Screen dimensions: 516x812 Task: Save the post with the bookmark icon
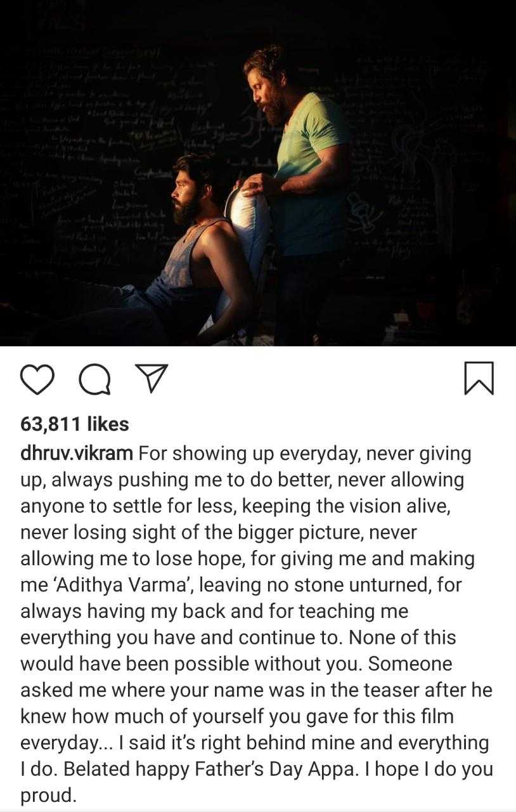click(479, 378)
